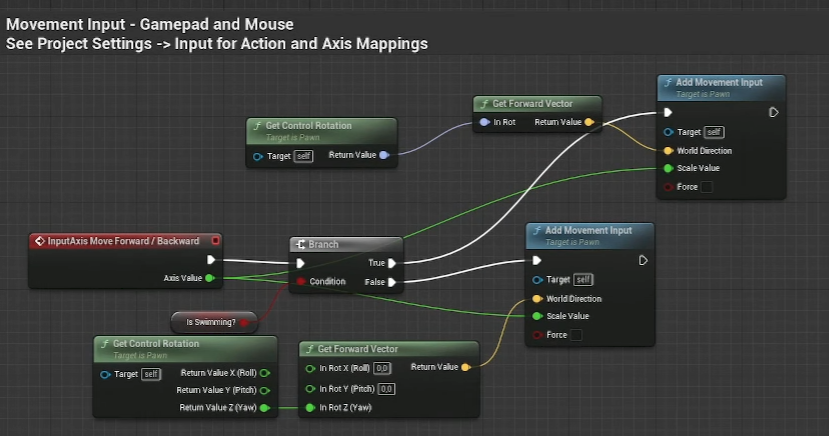
Task: Click the red Force pin on the lower Add Movement Input node
Action: point(537,335)
